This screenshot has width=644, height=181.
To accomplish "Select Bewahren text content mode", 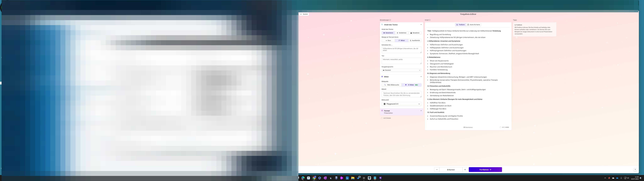I will [415, 33].
